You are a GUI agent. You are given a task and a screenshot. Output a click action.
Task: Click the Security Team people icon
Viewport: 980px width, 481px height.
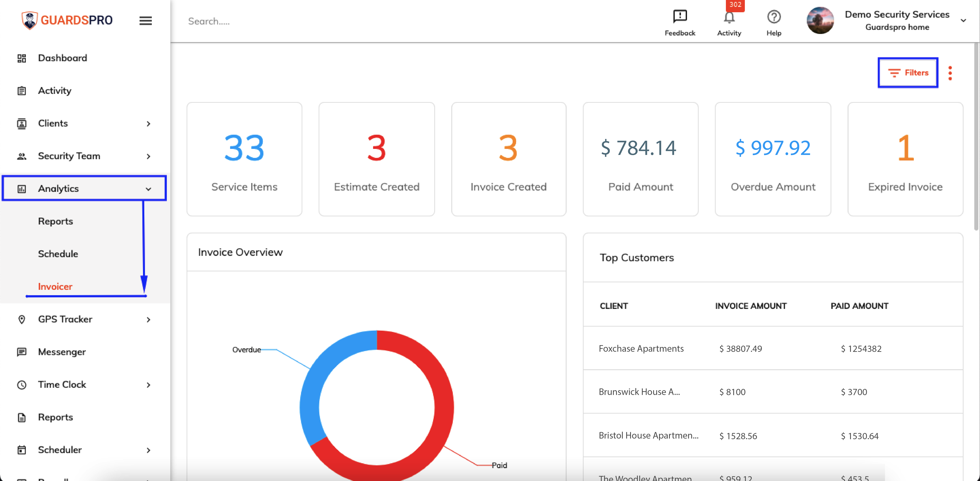pyautogui.click(x=22, y=156)
